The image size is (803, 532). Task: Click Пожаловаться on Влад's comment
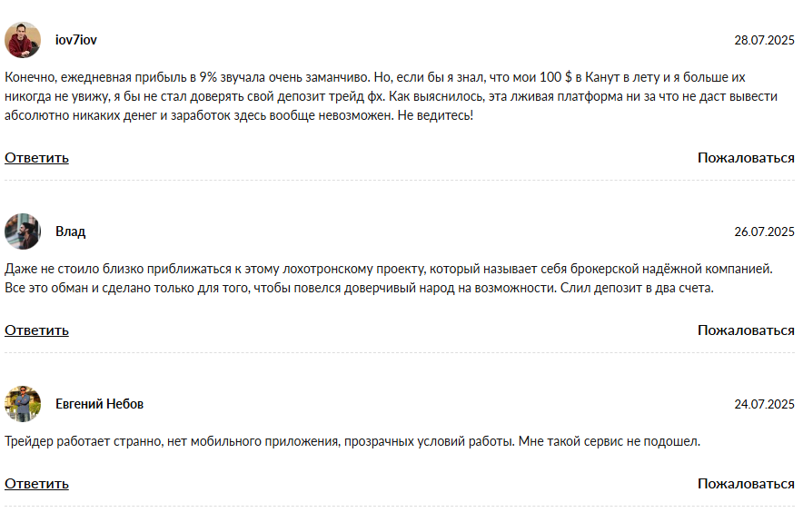pyautogui.click(x=746, y=330)
